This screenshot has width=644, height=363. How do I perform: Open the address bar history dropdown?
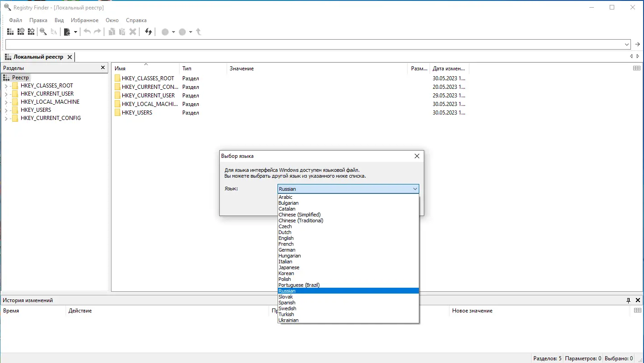[627, 44]
